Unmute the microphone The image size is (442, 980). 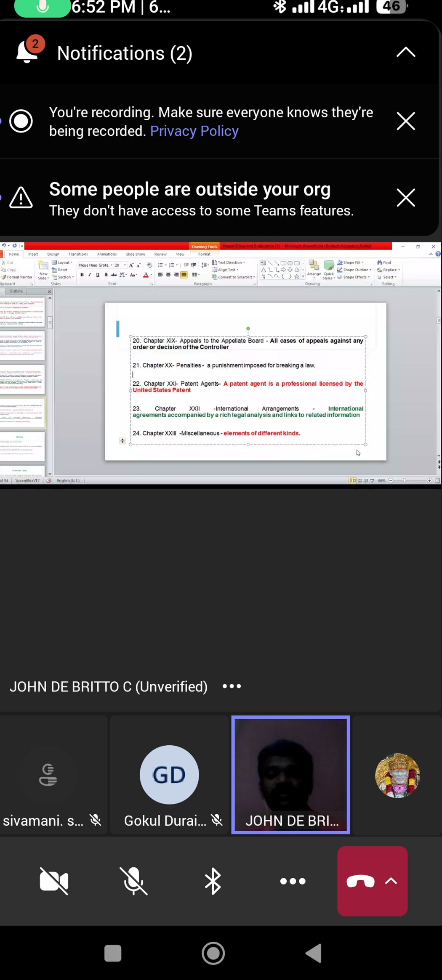(133, 881)
